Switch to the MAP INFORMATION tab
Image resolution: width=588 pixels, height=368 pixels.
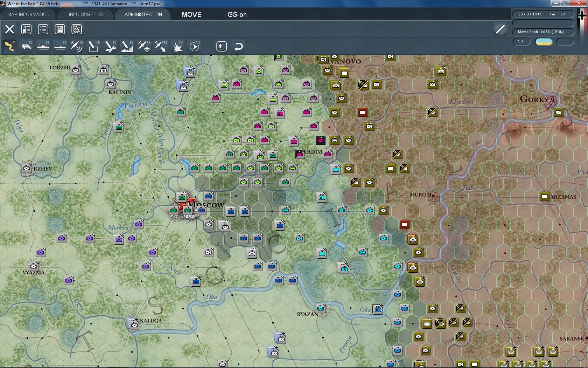point(28,14)
